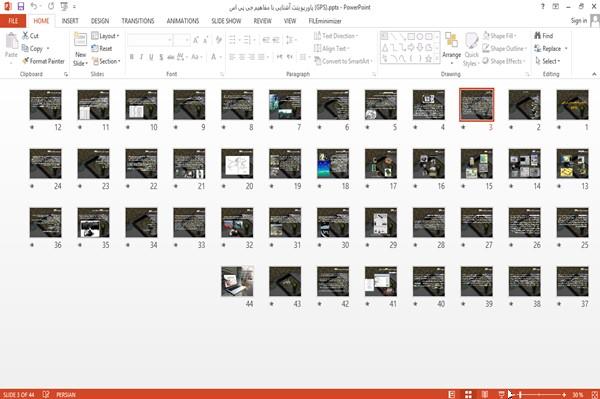
Task: Switch to the INSERT tab
Action: point(70,21)
